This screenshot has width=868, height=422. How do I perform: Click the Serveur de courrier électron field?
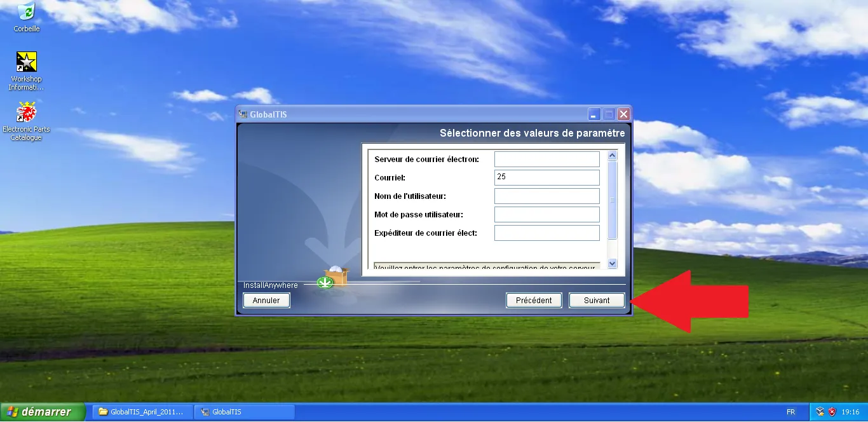(x=546, y=159)
